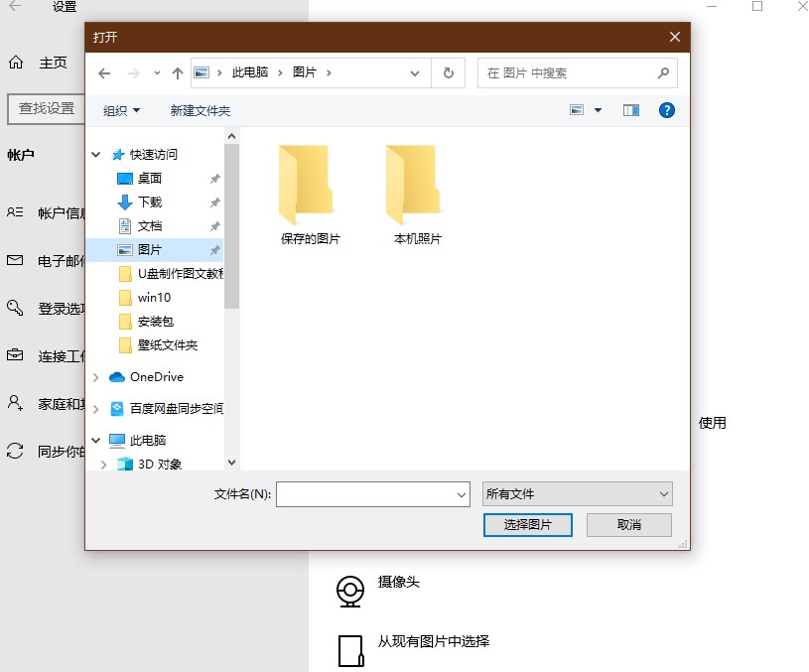
Task: Click 从现有图片中选择 in Settings
Action: (434, 641)
